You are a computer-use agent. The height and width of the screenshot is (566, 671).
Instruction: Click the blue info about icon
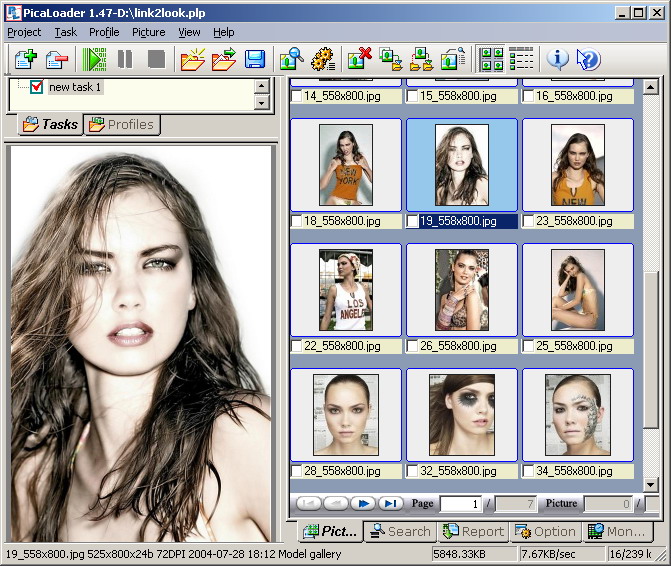coord(557,59)
